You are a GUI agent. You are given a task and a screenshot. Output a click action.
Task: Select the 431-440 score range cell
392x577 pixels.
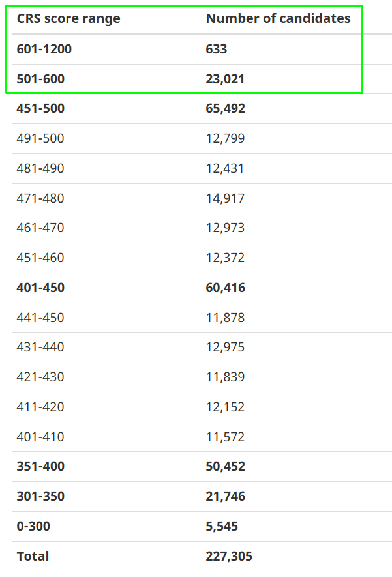pyautogui.click(x=40, y=348)
